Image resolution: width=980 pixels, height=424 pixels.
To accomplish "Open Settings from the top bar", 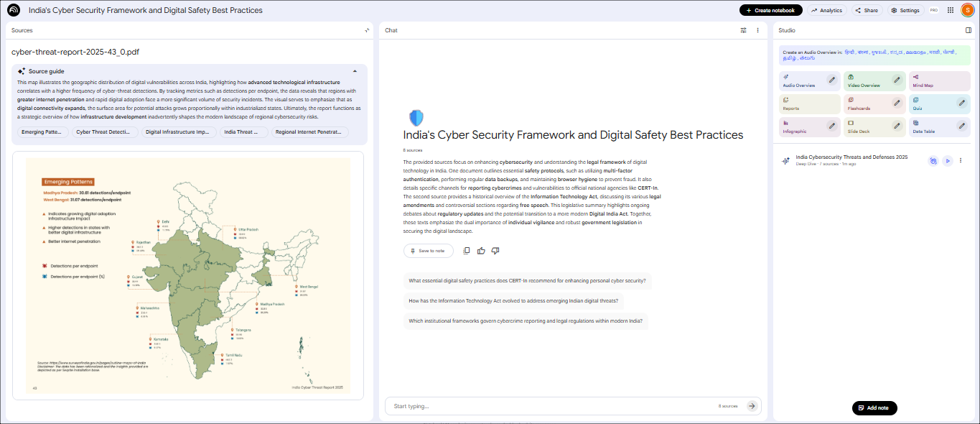I will pyautogui.click(x=905, y=11).
